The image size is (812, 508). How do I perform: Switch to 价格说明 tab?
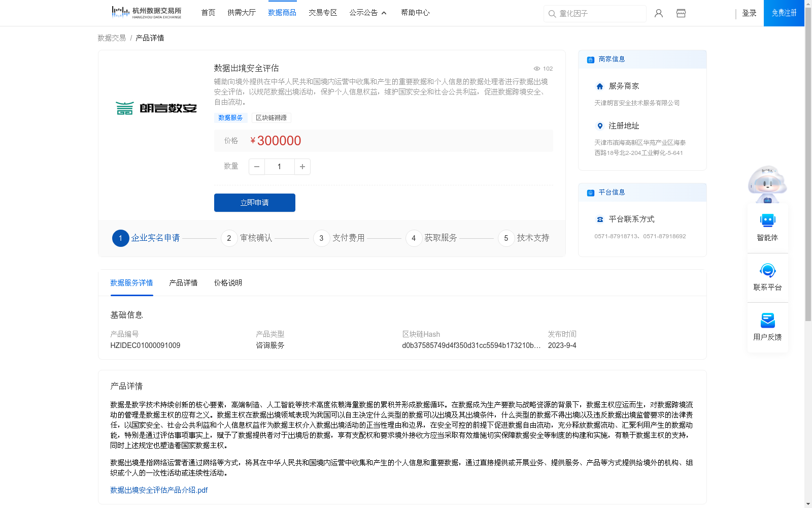pos(228,283)
